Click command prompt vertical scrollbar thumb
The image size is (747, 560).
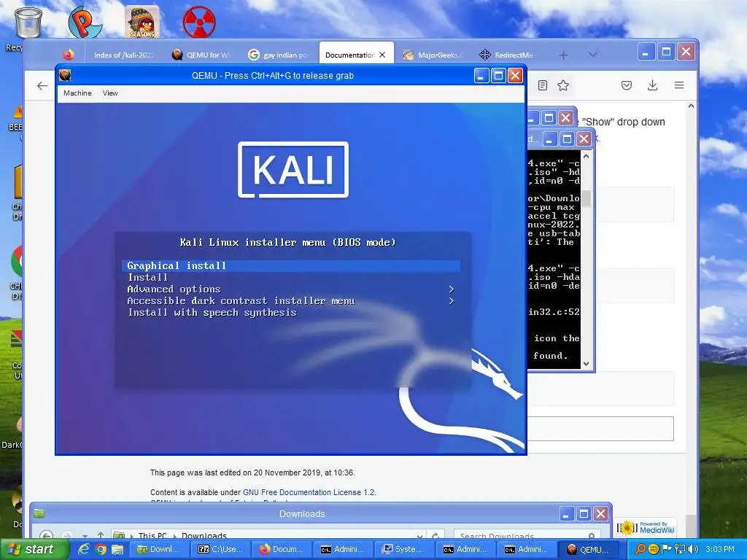click(x=586, y=198)
